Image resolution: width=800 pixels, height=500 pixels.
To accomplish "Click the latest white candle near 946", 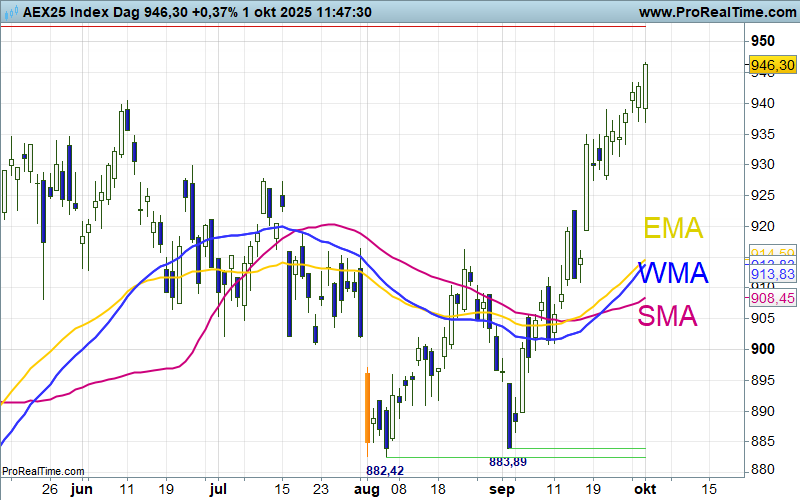I will coord(646,86).
